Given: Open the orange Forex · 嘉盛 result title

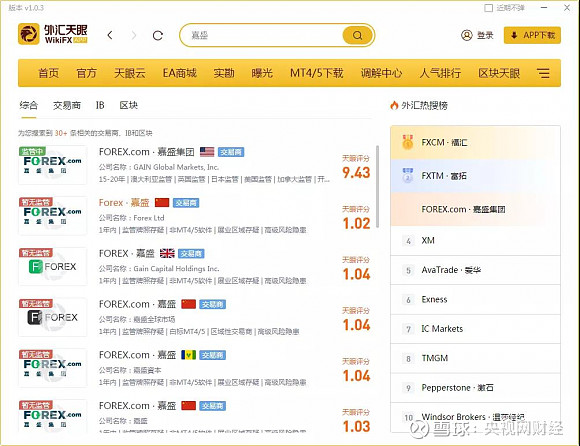Looking at the screenshot, I should coord(124,203).
